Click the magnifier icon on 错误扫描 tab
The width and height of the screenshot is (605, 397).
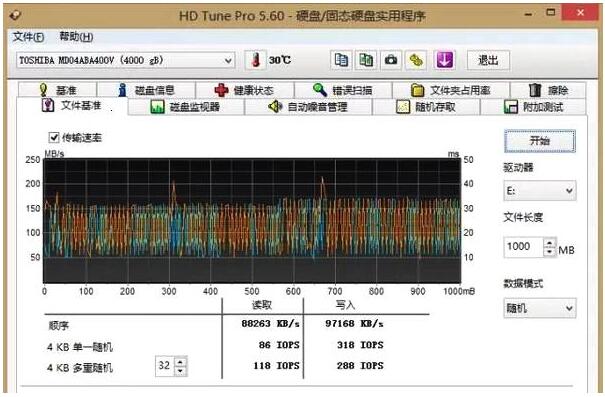320,90
